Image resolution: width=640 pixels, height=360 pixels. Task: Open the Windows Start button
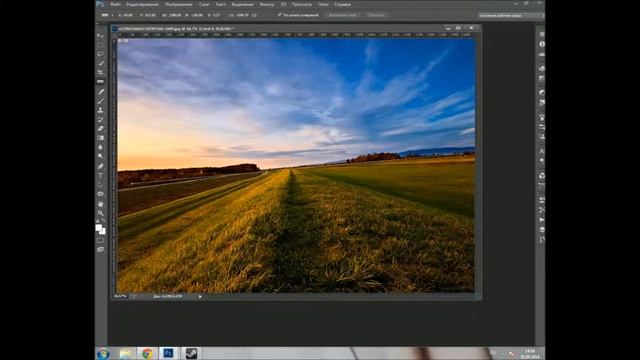(x=103, y=353)
